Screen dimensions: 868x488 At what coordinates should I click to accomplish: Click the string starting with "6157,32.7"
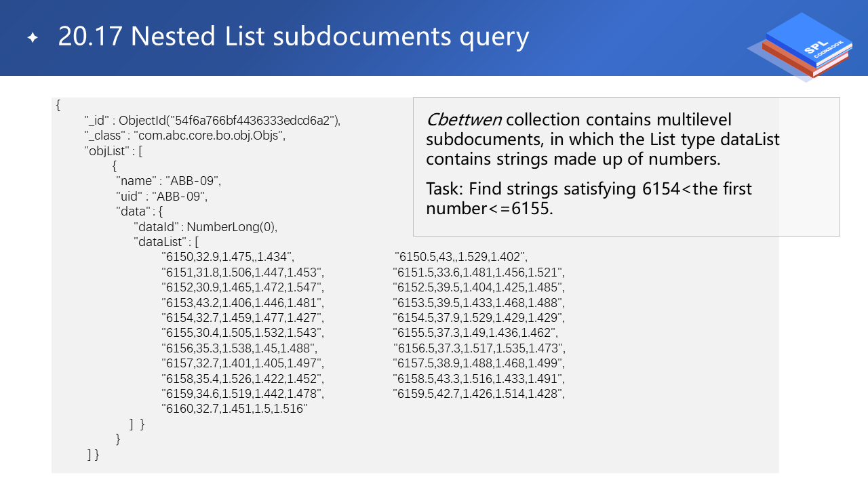point(242,363)
